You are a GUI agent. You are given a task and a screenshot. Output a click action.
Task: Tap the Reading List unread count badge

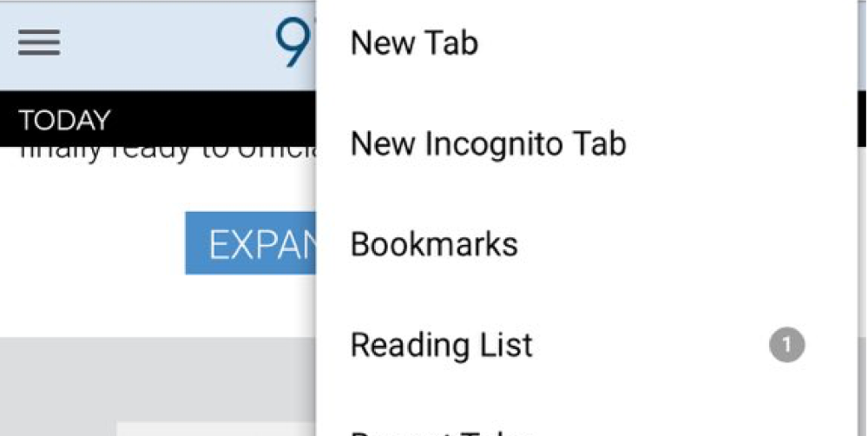point(786,345)
